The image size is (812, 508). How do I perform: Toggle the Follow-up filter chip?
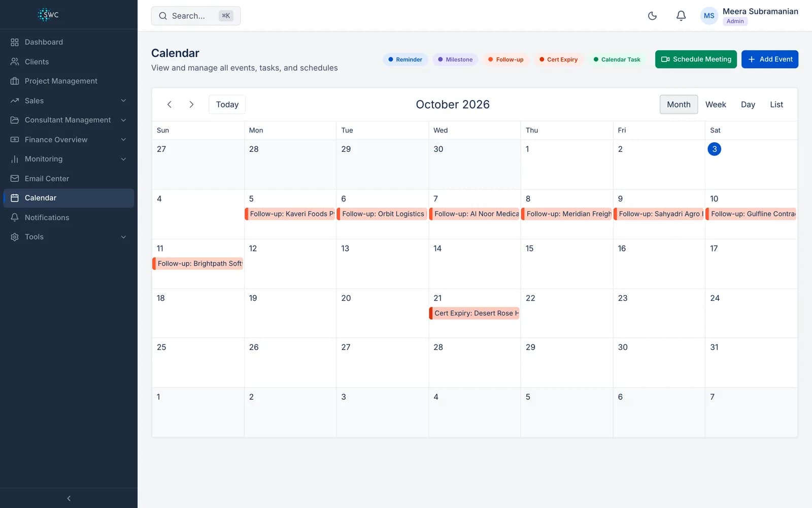tap(506, 59)
